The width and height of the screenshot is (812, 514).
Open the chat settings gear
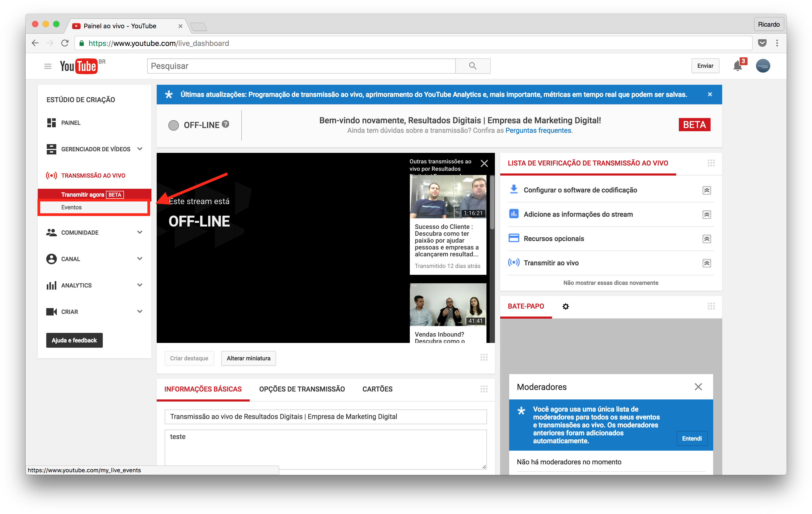(x=565, y=306)
